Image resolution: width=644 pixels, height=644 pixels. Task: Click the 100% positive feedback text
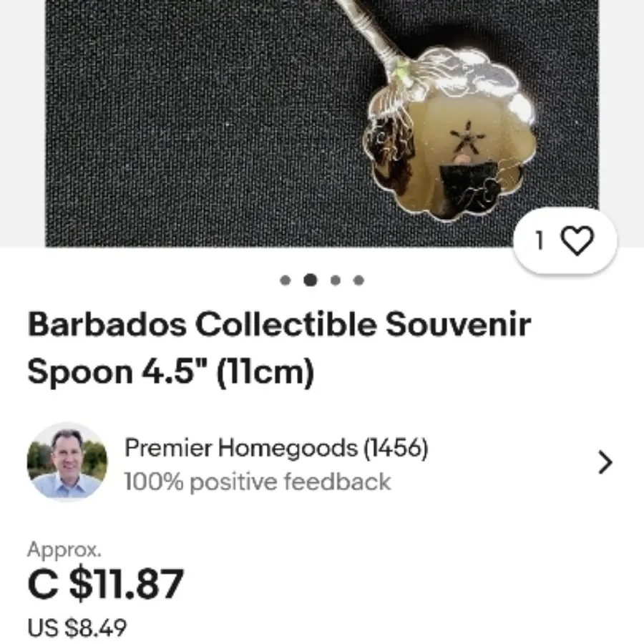pos(258,482)
